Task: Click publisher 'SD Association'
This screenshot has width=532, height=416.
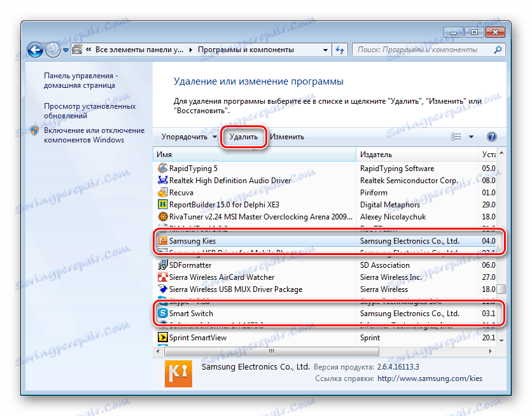Action: tap(385, 265)
